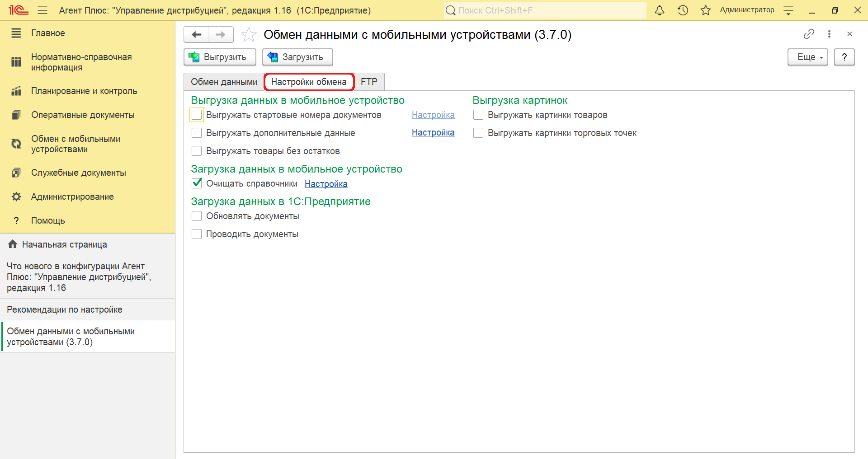Open Рекомендации по настройке panel item
This screenshot has width=868, height=459.
(87, 309)
